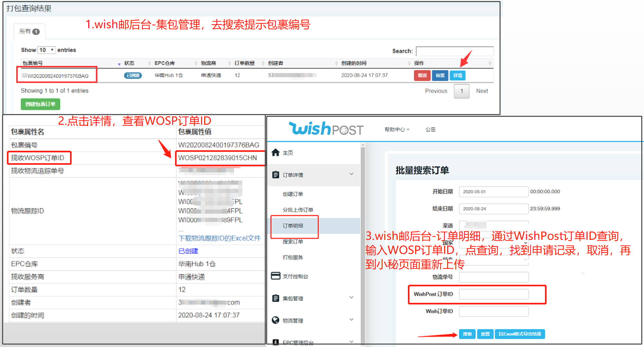Open 分批上传订单 in sidebar
644x347 pixels.
click(298, 210)
